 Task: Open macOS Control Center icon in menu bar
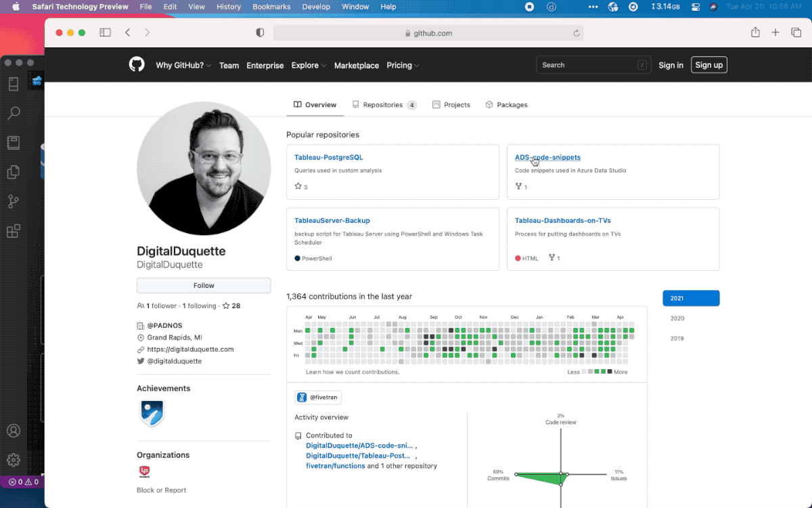[696, 7]
